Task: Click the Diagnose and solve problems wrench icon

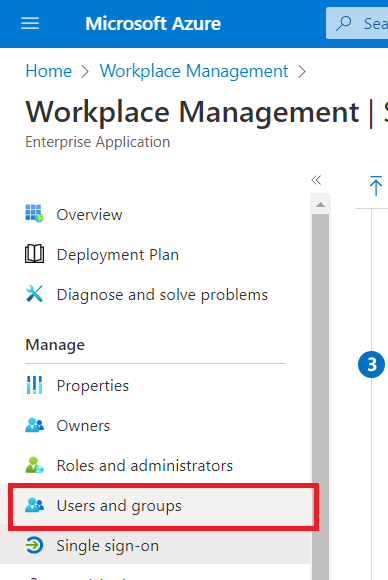Action: 34,294
